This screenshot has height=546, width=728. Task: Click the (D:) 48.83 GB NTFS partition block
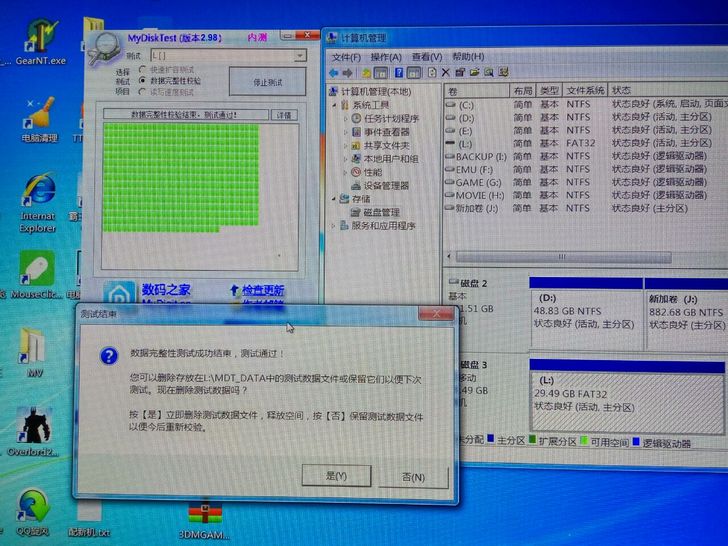pyautogui.click(x=586, y=318)
